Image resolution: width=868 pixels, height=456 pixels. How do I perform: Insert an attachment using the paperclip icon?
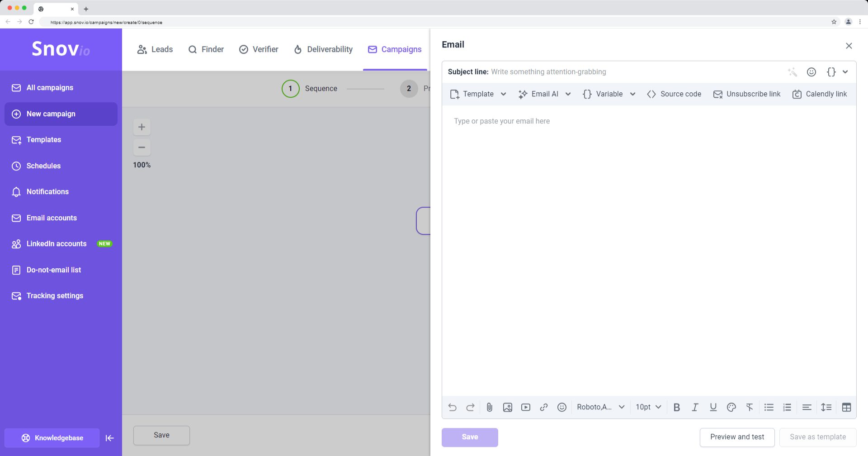click(x=490, y=407)
